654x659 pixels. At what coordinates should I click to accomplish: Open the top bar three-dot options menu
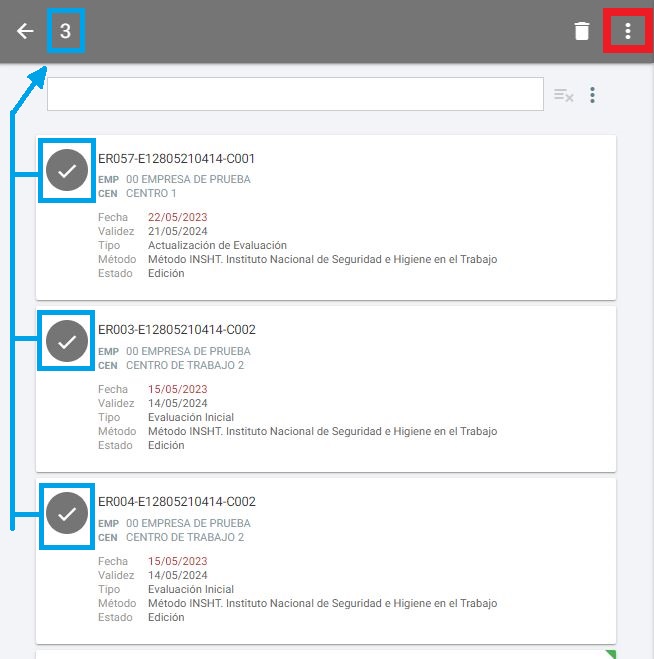point(628,31)
